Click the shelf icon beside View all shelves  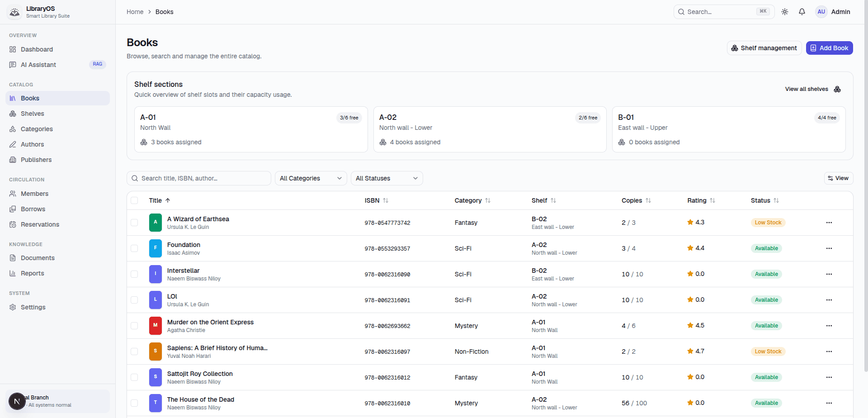[x=837, y=89]
